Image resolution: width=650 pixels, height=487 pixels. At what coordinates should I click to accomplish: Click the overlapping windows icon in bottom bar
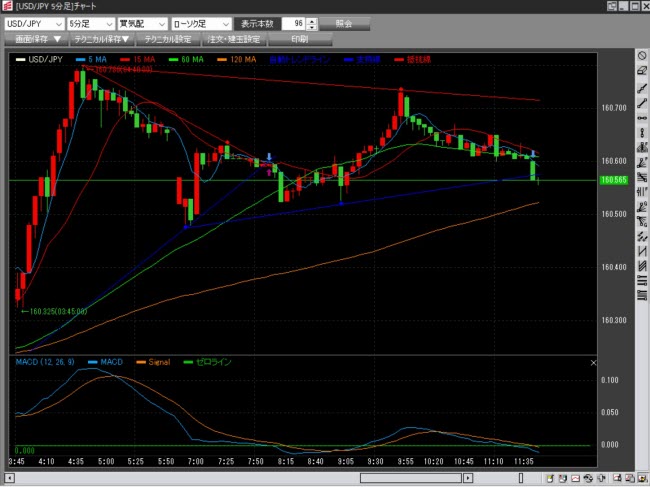click(630, 478)
